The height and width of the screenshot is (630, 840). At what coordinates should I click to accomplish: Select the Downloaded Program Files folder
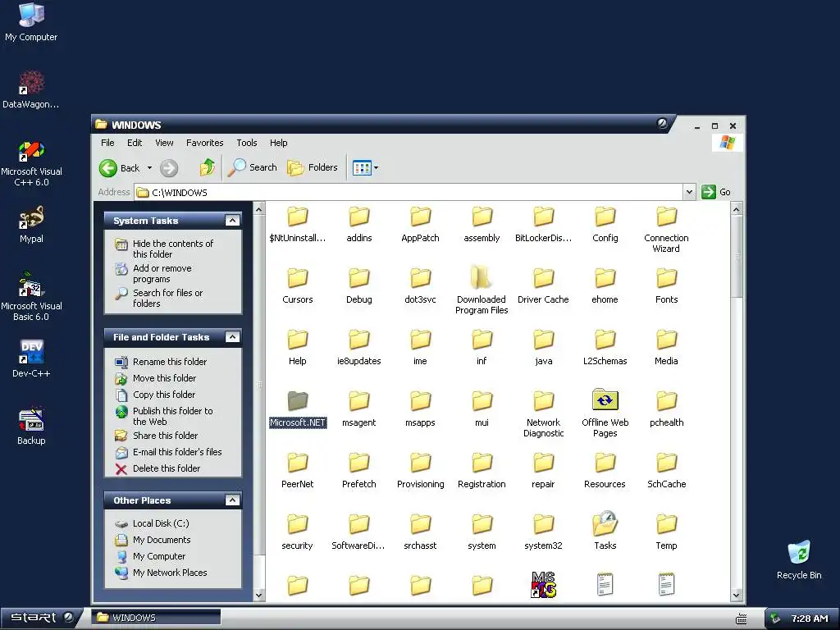pos(481,290)
